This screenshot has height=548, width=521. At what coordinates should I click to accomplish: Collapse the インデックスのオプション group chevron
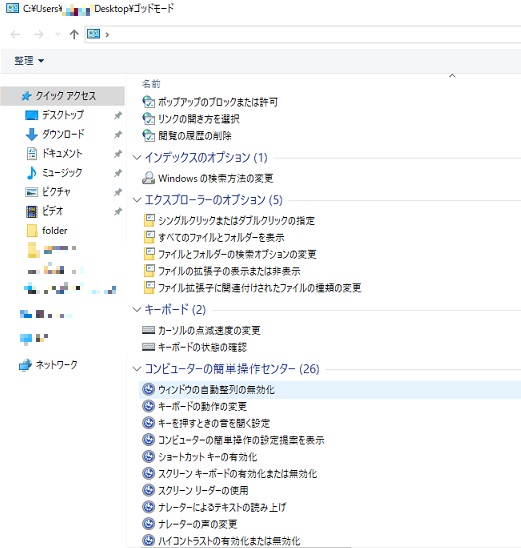point(137,158)
